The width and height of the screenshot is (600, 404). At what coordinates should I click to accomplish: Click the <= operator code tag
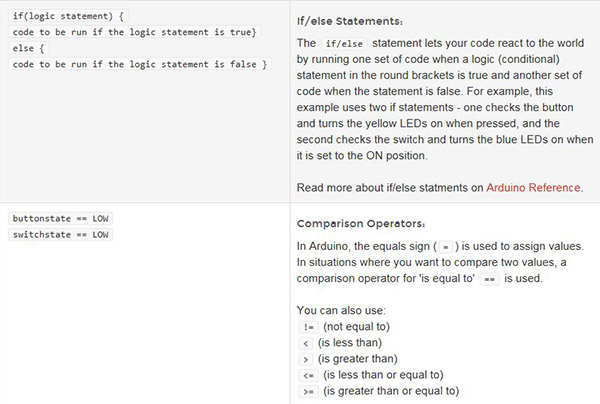[x=308, y=375]
